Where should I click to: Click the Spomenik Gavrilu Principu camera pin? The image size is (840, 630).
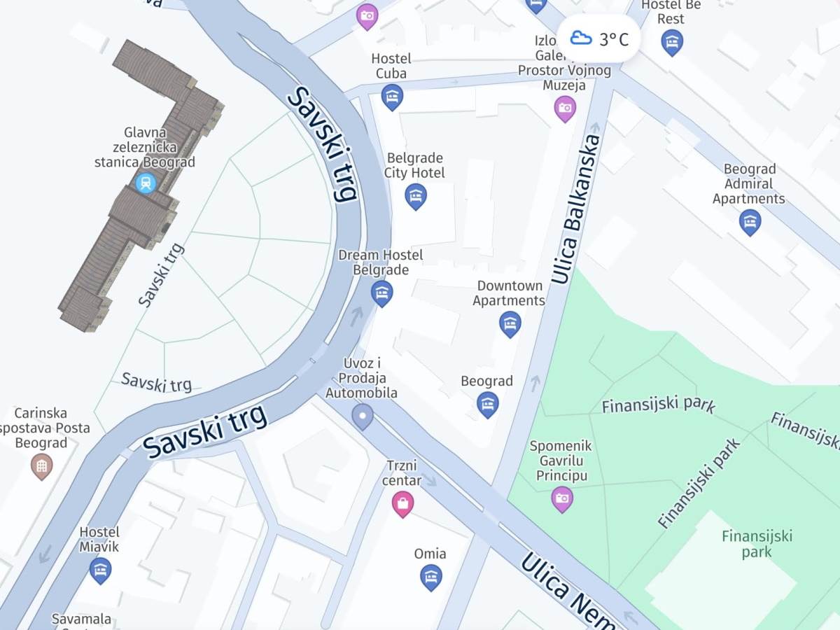click(x=562, y=499)
